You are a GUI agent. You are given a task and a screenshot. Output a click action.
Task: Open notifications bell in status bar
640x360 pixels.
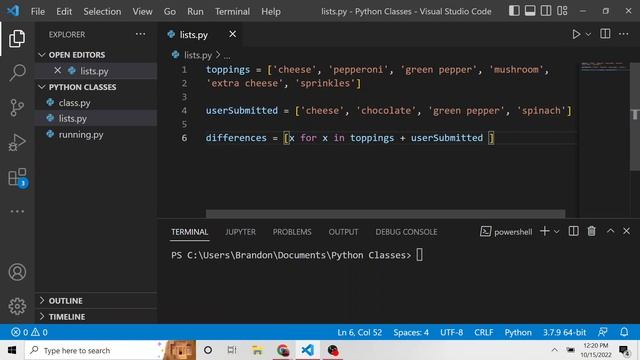click(624, 332)
